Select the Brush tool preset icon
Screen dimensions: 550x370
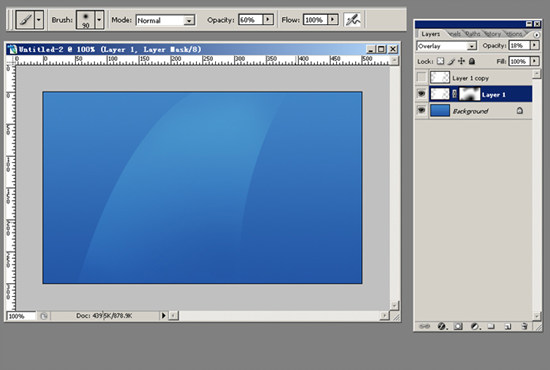25,20
